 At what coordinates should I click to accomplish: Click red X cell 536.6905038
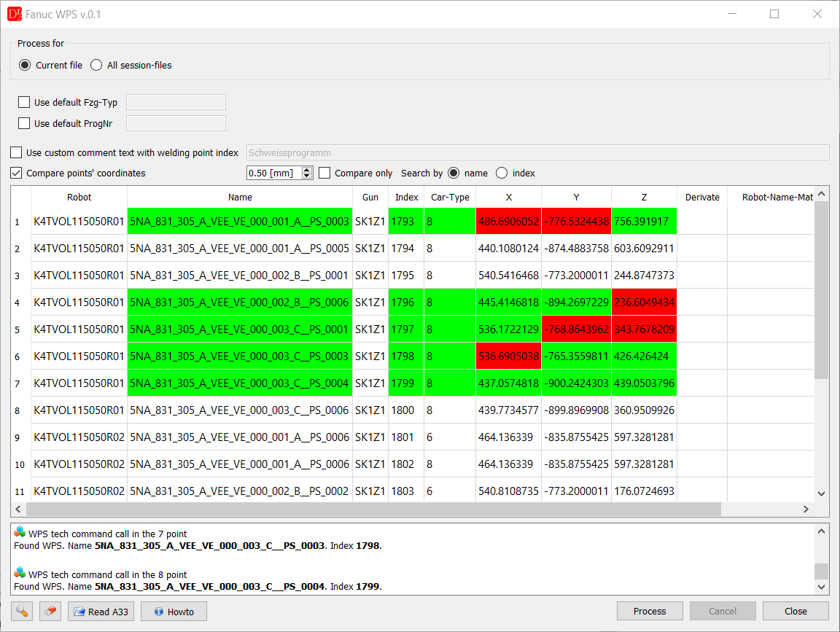point(508,356)
